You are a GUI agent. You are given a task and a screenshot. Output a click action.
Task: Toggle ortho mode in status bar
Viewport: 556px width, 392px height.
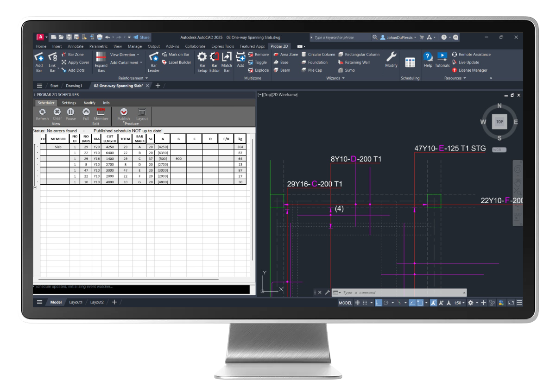379,303
